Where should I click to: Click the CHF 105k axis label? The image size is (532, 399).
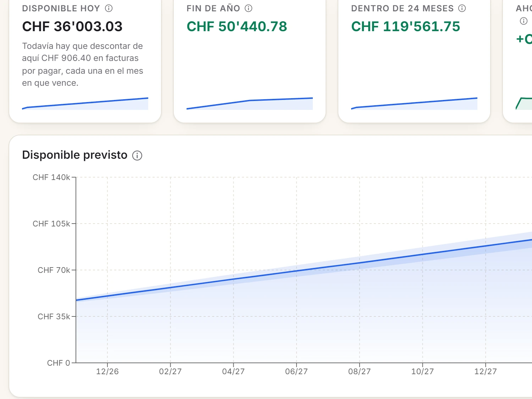(51, 224)
